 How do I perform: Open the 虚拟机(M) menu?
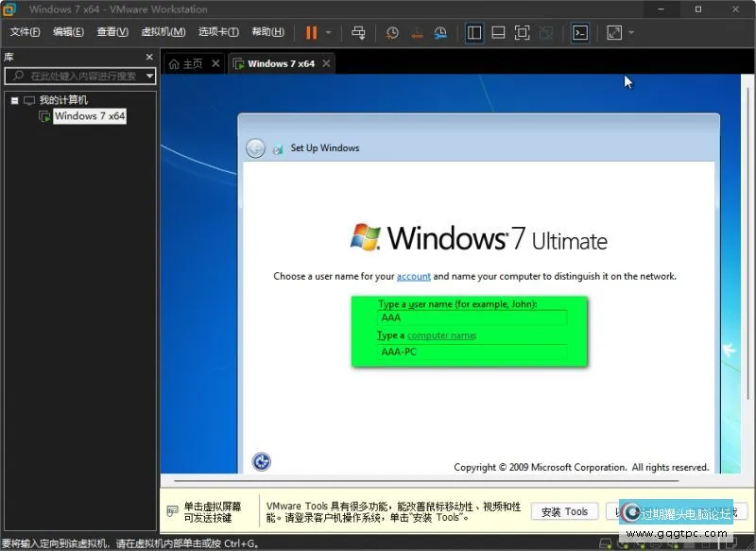(163, 32)
